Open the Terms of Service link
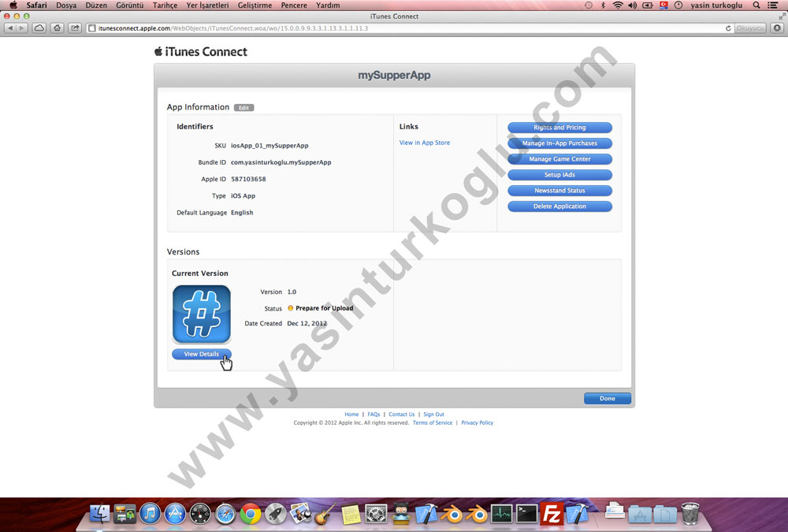 pyautogui.click(x=433, y=423)
